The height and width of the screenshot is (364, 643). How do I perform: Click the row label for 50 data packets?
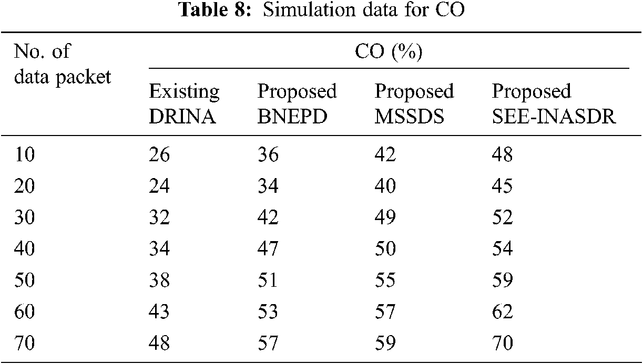click(24, 281)
